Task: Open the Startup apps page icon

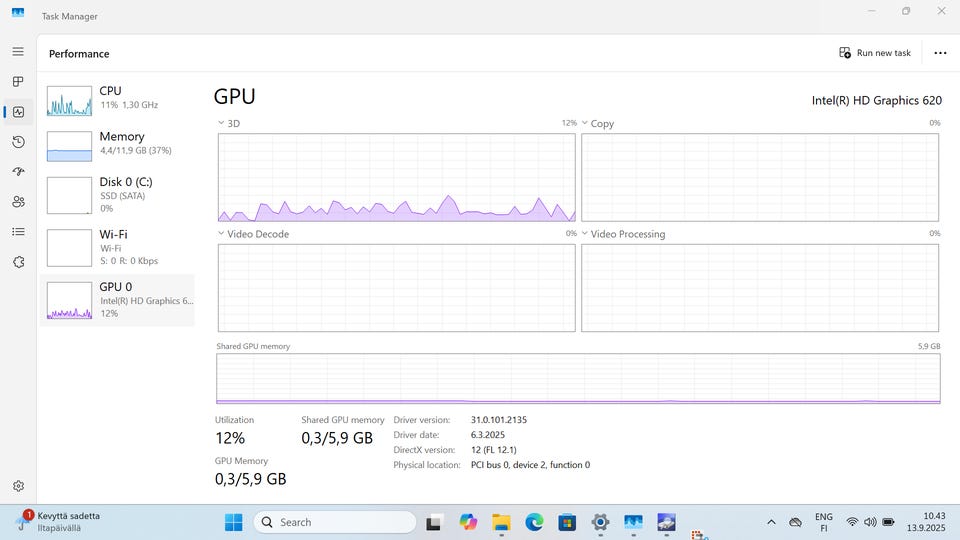Action: point(18,171)
